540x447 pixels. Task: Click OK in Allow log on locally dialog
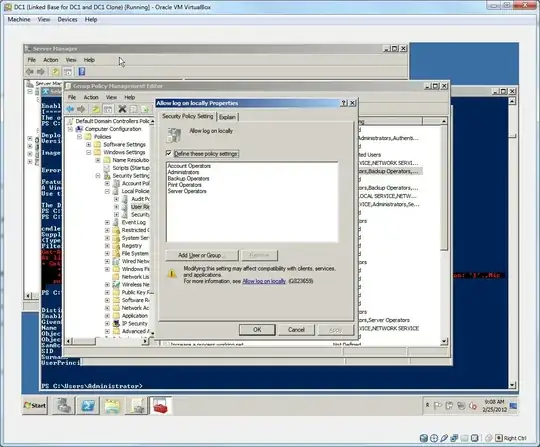coord(257,330)
